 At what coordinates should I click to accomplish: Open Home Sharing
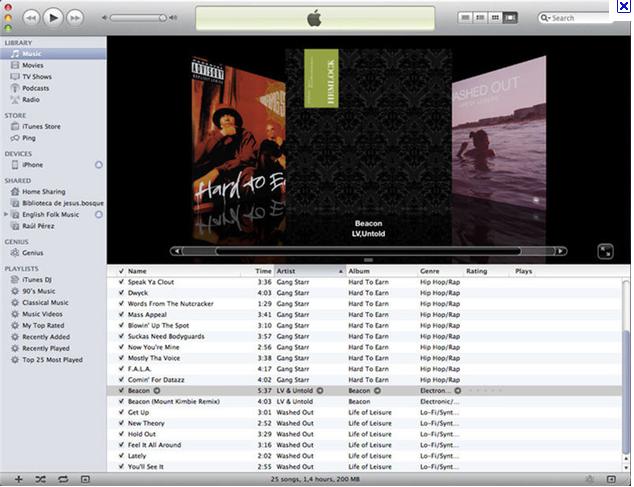coord(43,192)
